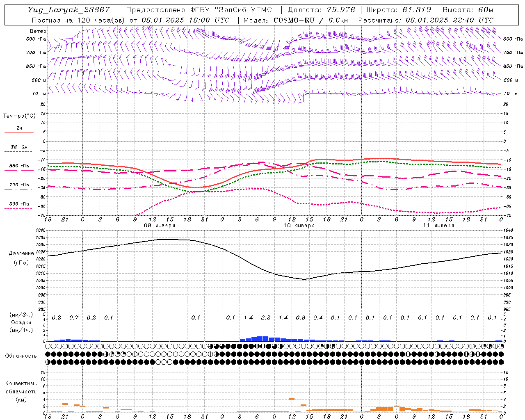Image resolution: width=525 pixels, height=420 pixels.
Task: Click the "(мм/1ч.)" precipitation unit label
Action: [21, 330]
